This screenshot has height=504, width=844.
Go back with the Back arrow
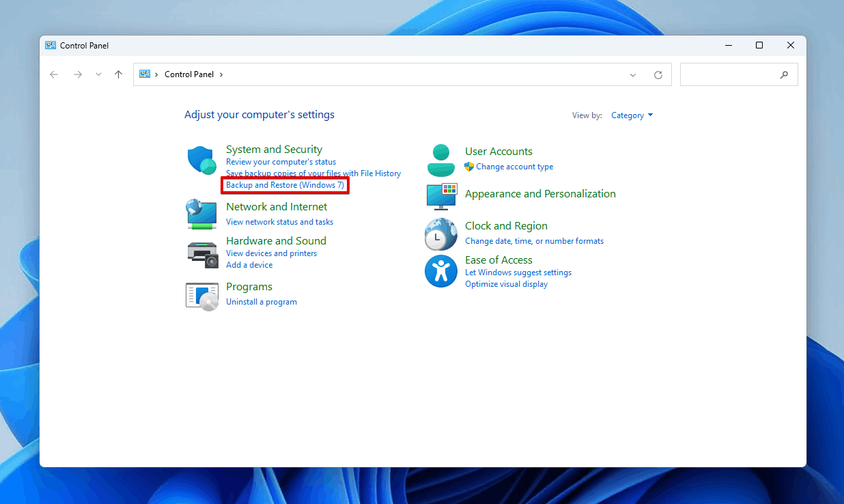54,74
